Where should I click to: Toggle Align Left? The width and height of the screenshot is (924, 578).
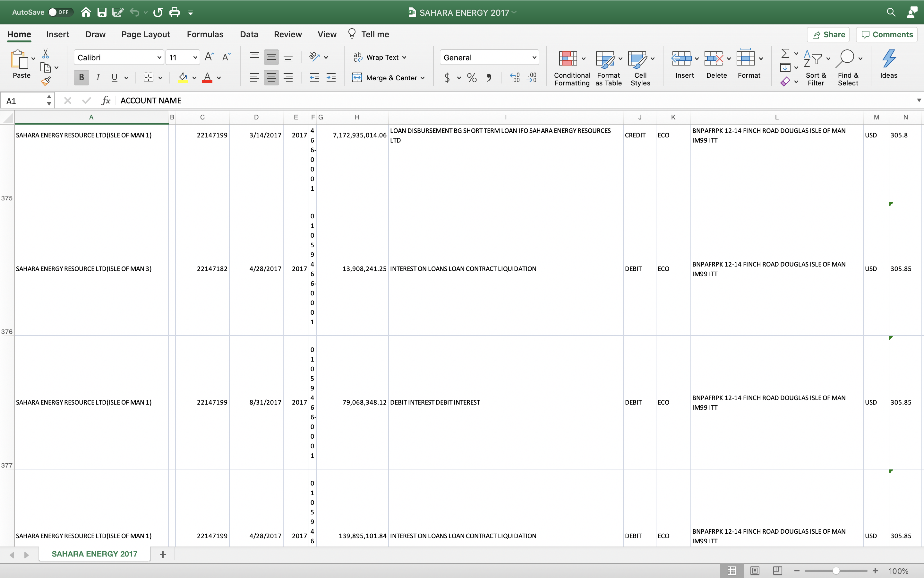click(255, 78)
